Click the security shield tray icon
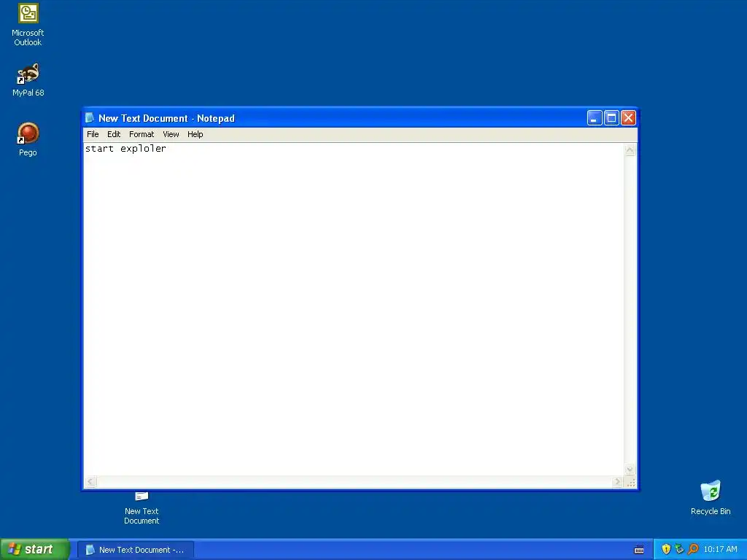The height and width of the screenshot is (560, 747). click(x=666, y=549)
